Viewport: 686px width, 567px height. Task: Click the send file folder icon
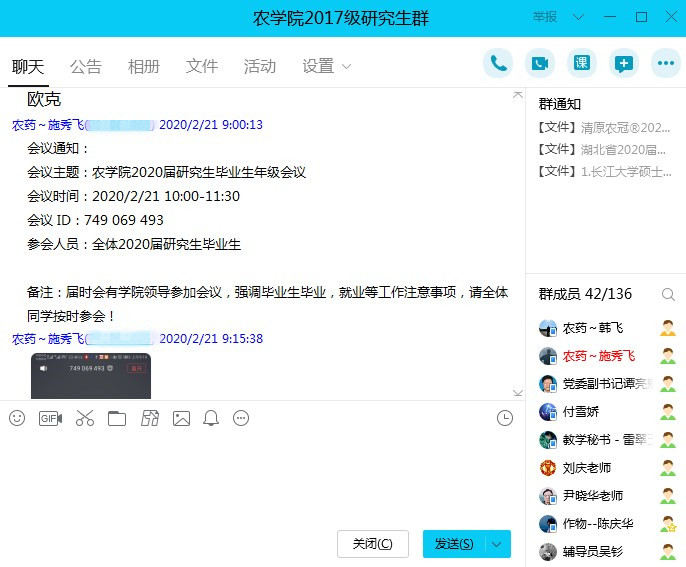tap(117, 418)
